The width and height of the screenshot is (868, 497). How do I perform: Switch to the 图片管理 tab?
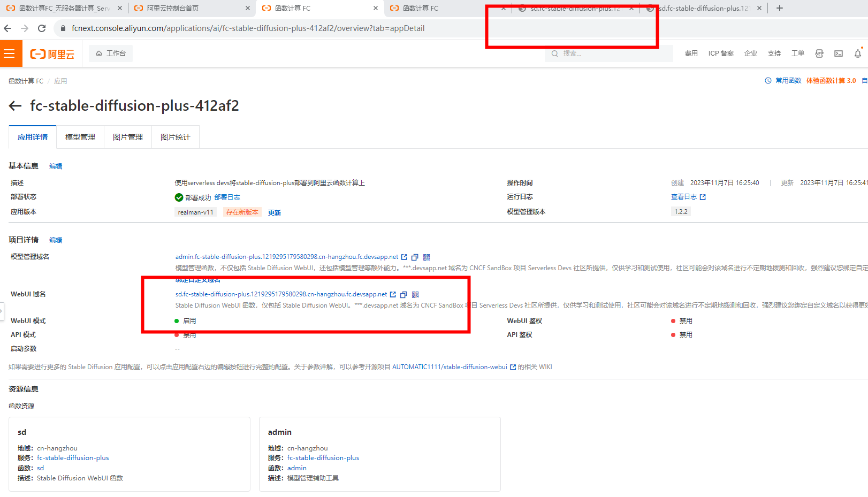128,137
